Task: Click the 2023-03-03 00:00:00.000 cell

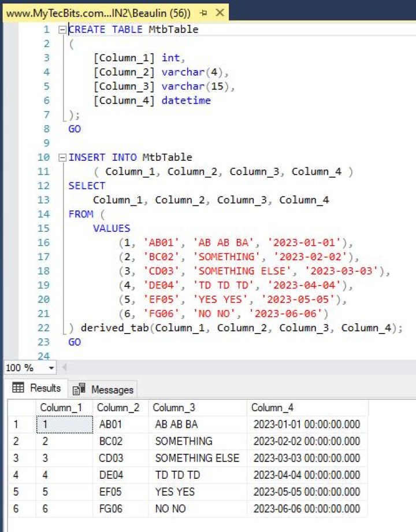Action: pos(307,459)
